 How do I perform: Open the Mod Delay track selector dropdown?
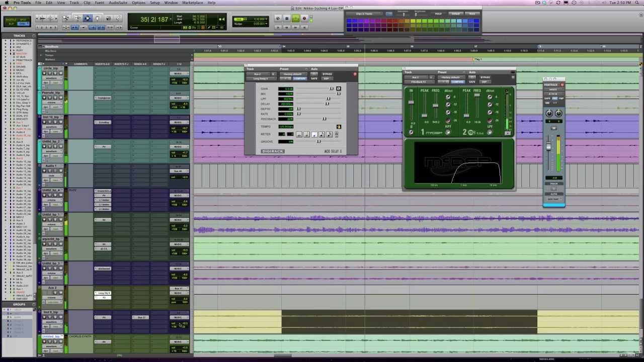coord(258,74)
